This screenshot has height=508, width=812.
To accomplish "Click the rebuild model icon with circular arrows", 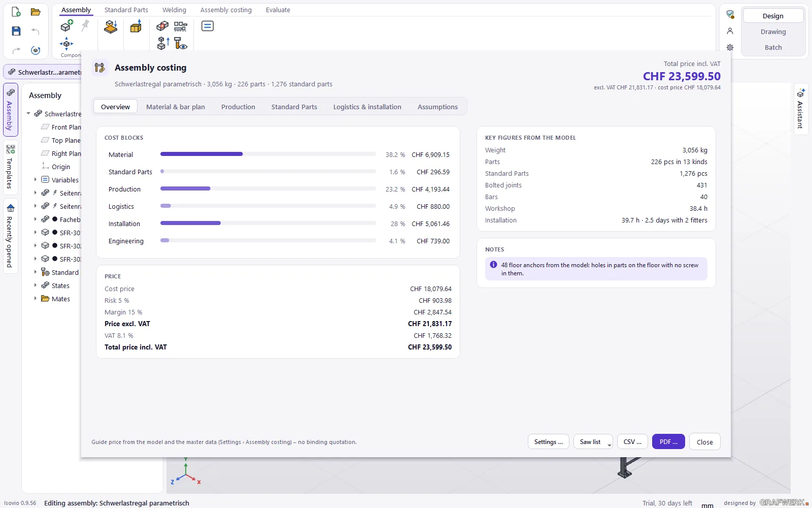I will 36,50.
